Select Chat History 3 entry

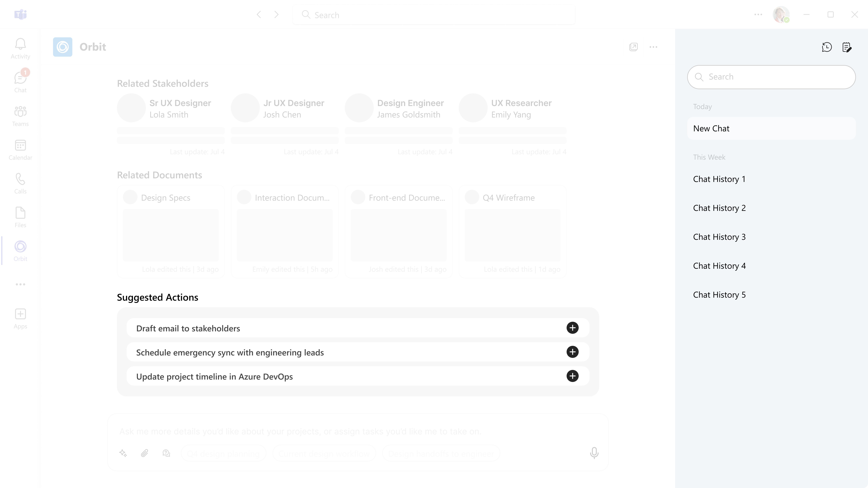tap(719, 237)
